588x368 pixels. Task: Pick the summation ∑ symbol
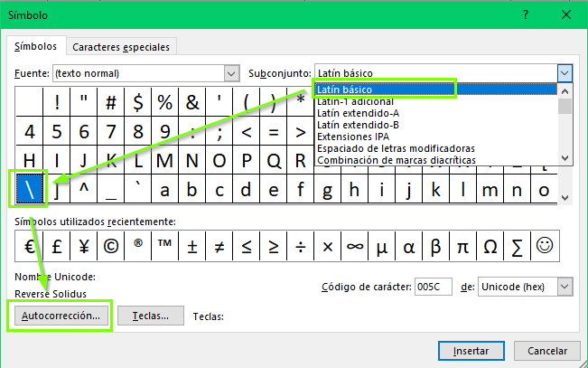(518, 246)
